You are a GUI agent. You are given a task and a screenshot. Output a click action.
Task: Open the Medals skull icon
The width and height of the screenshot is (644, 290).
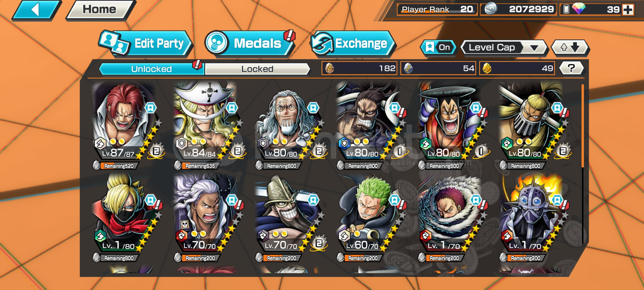[216, 43]
